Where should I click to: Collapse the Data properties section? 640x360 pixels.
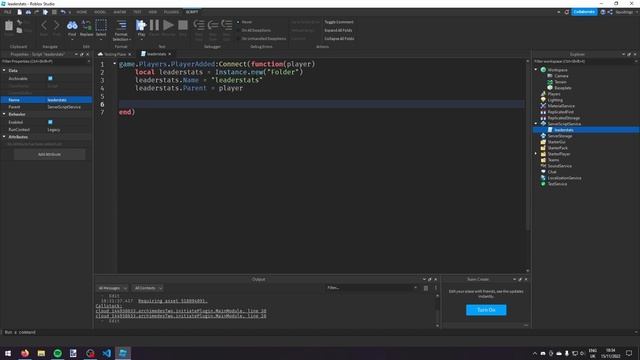(x=4, y=71)
